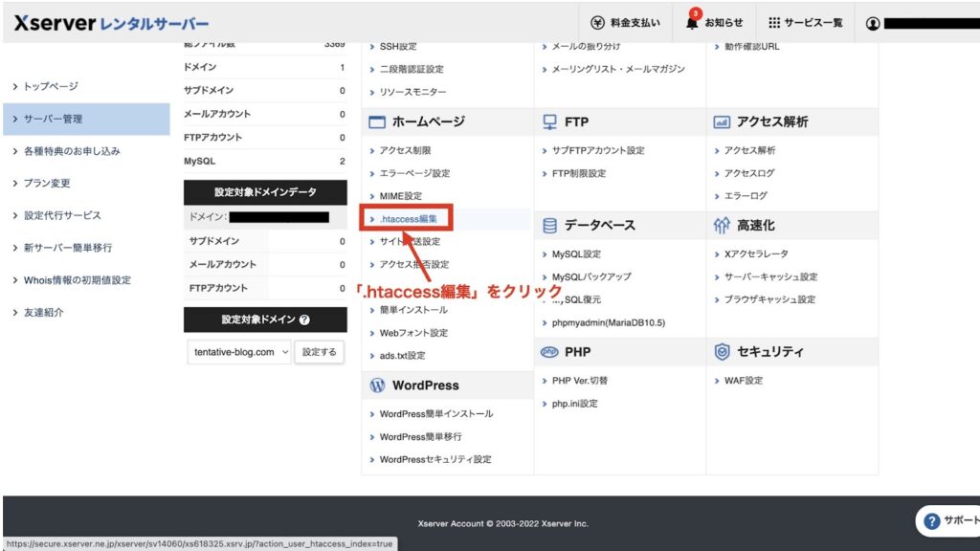Image resolution: width=980 pixels, height=551 pixels.
Task: Select サーバー管理 in sidebar
Action: click(x=86, y=119)
